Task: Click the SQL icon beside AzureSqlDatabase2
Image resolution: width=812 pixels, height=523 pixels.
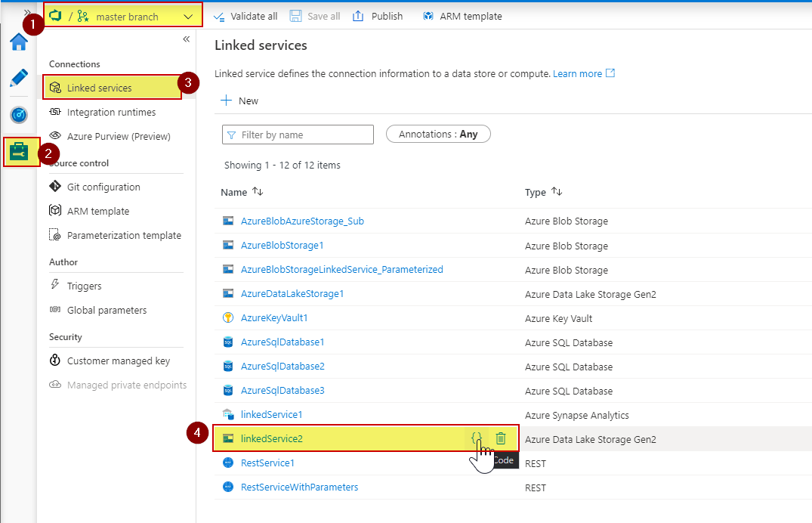Action: [228, 367]
